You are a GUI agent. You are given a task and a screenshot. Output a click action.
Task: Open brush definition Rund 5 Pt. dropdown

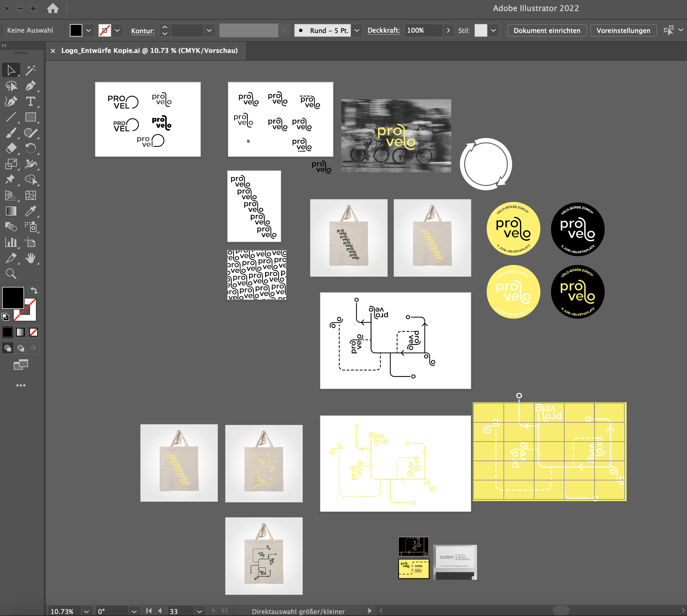(357, 30)
